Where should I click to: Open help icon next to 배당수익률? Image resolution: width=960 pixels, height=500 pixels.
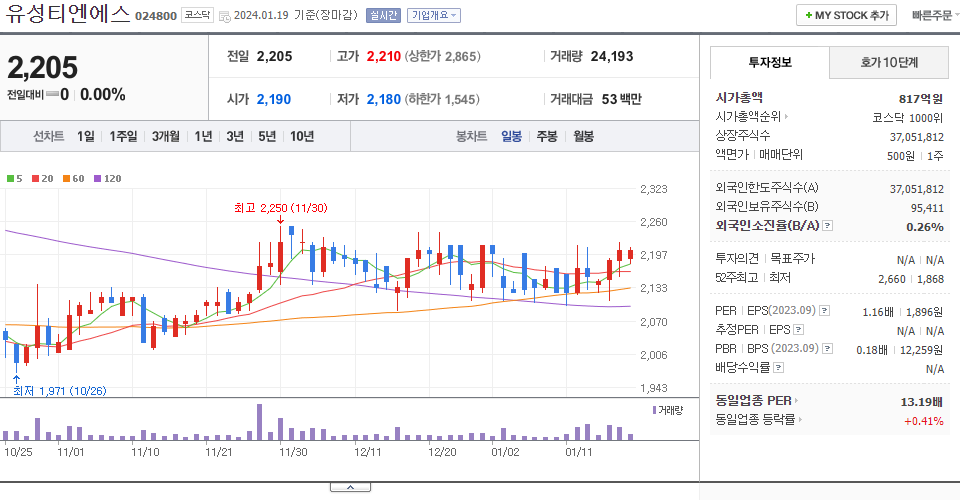click(779, 368)
